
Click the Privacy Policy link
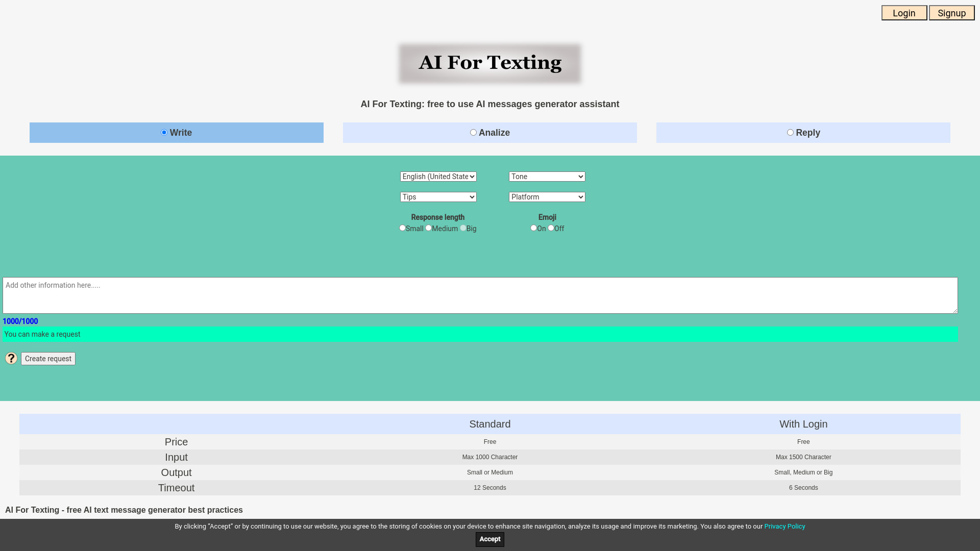784,526
